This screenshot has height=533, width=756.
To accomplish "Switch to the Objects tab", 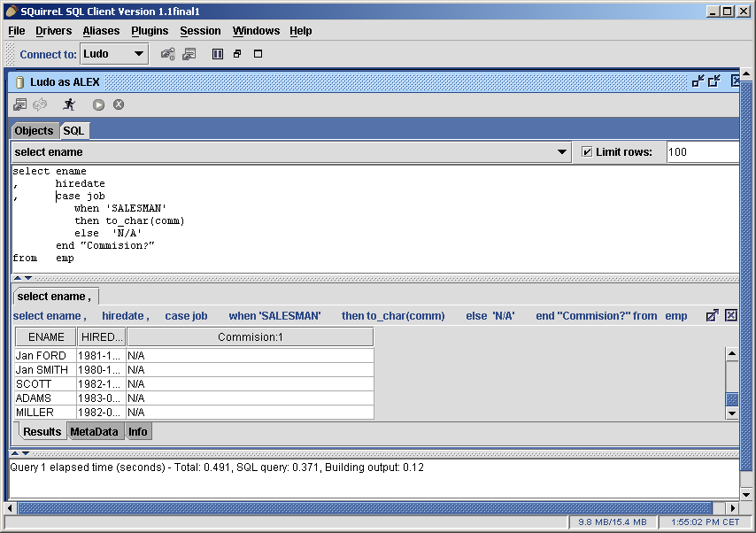I will point(34,131).
